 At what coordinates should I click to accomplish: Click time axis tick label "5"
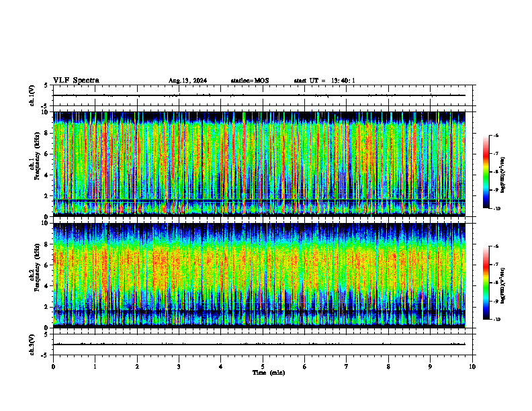click(x=263, y=367)
